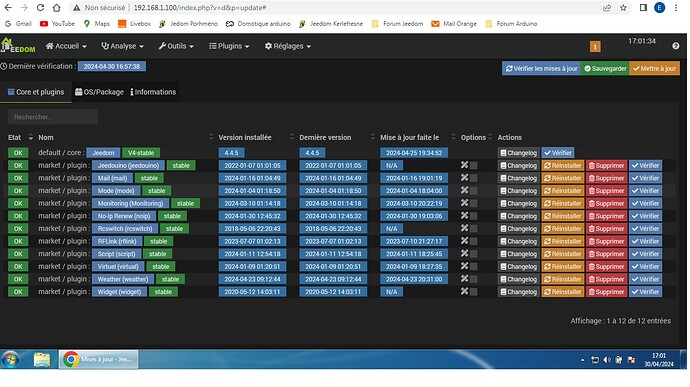Image resolution: width=690 pixels, height=387 pixels.
Task: Toggle Chrome side panel icon
Action: tap(643, 7)
